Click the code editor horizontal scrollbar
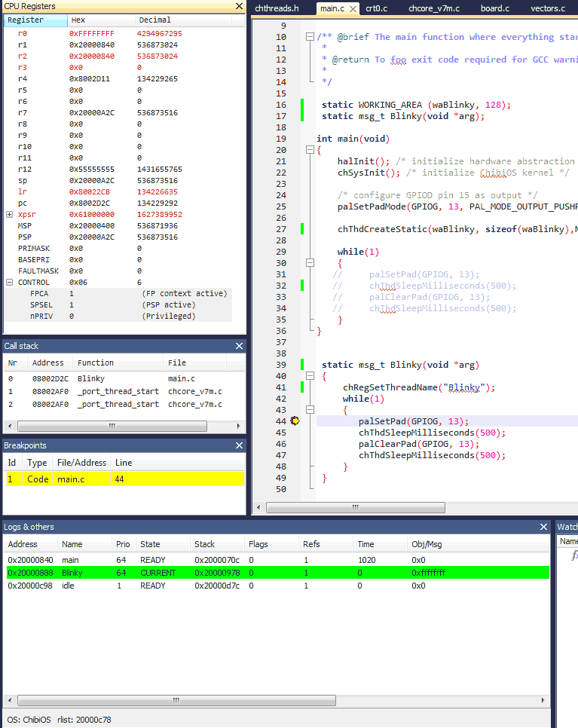The width and height of the screenshot is (578, 728). tap(355, 507)
